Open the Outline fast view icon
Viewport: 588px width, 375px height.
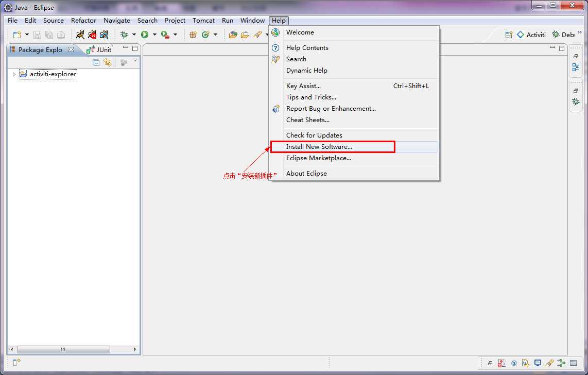coord(576,67)
